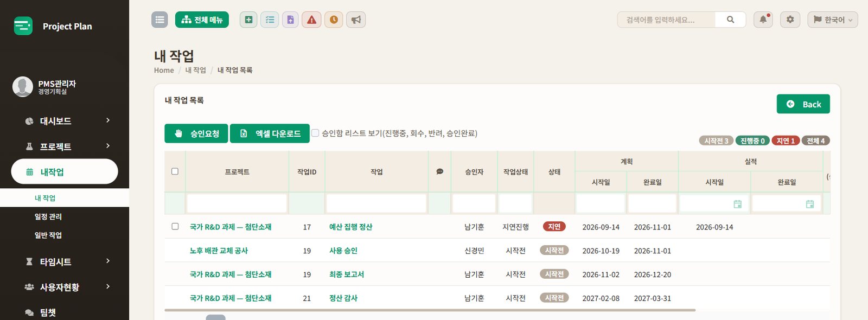Toggle the select-all checkbox in table header
This screenshot has width=868, height=320.
tap(175, 171)
